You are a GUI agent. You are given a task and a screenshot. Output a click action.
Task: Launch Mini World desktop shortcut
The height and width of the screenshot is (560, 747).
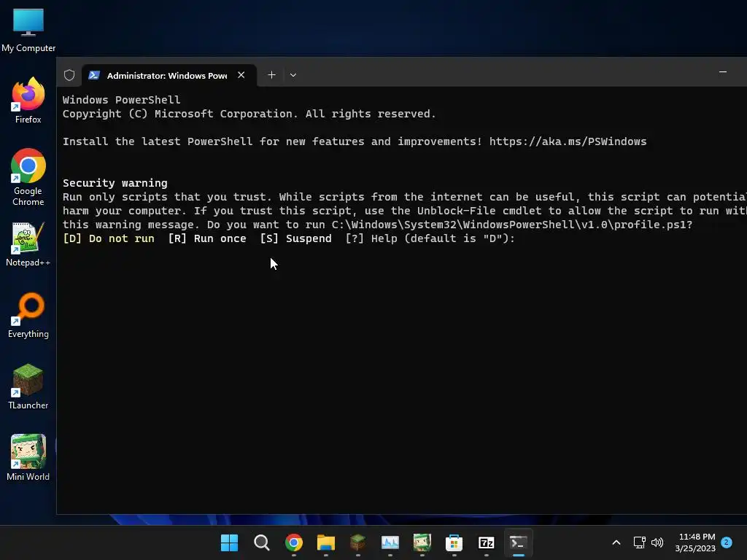[x=28, y=458]
